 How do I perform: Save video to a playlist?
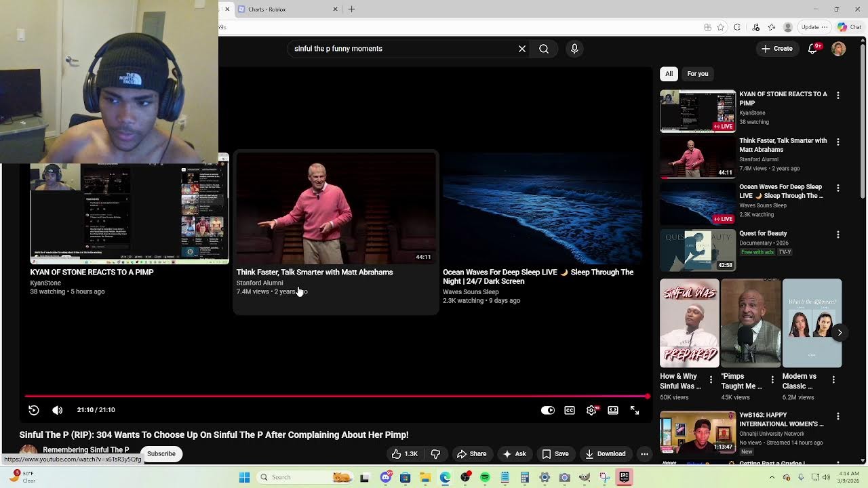(x=555, y=454)
